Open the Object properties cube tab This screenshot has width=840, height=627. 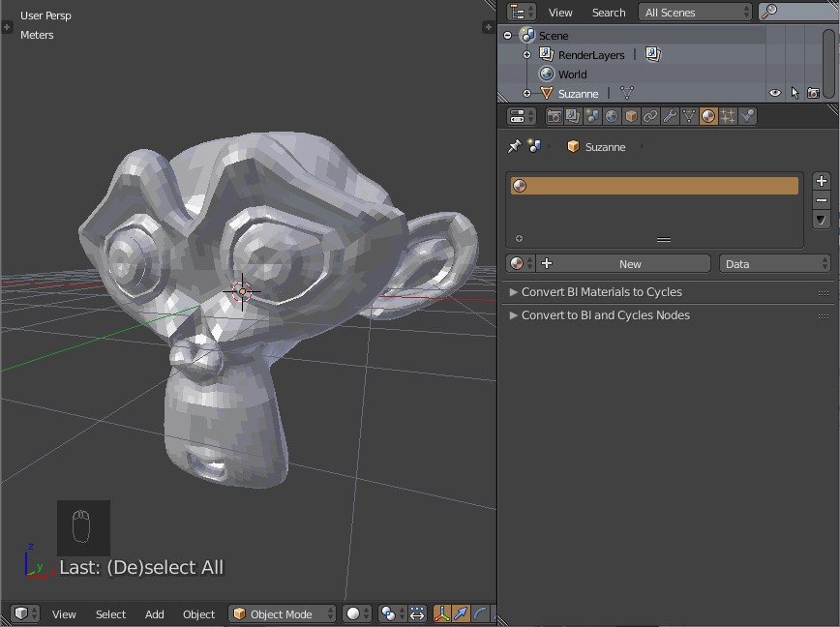tap(631, 116)
